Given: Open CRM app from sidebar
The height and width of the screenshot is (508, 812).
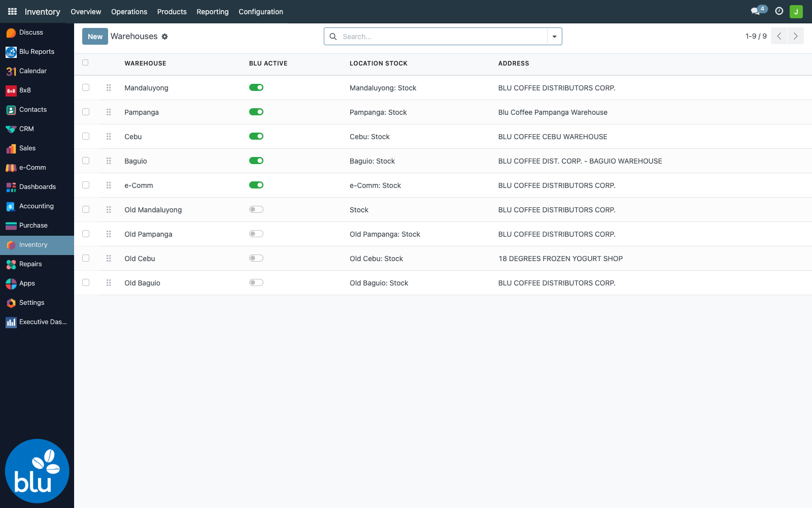Looking at the screenshot, I should (37, 129).
